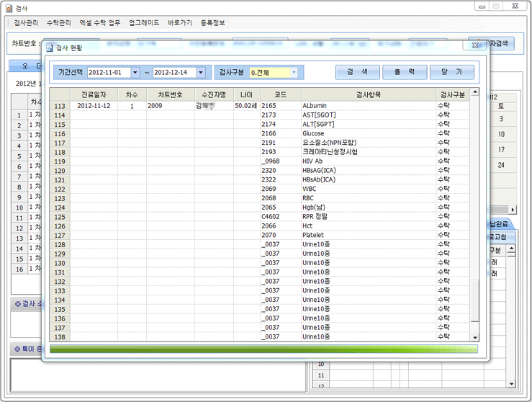Viewport: 532px width, 402px height.
Task: Click the scroll-down arrow of results grid
Action: tap(474, 336)
